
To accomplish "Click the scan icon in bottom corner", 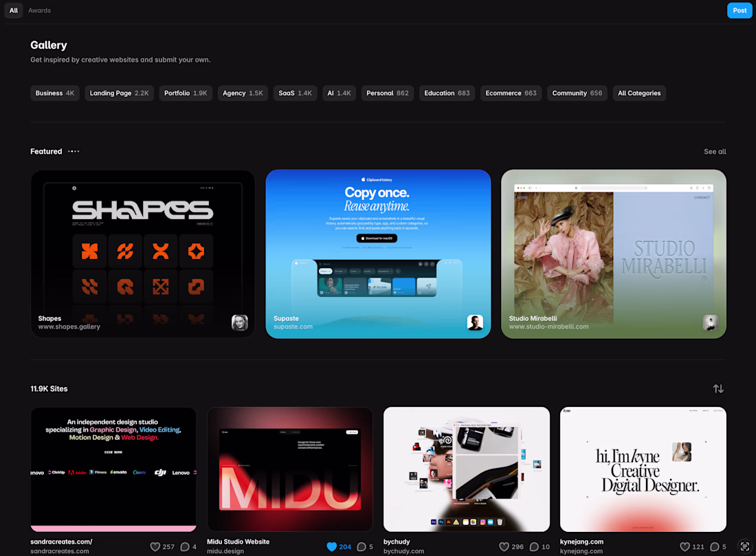I will [744, 546].
